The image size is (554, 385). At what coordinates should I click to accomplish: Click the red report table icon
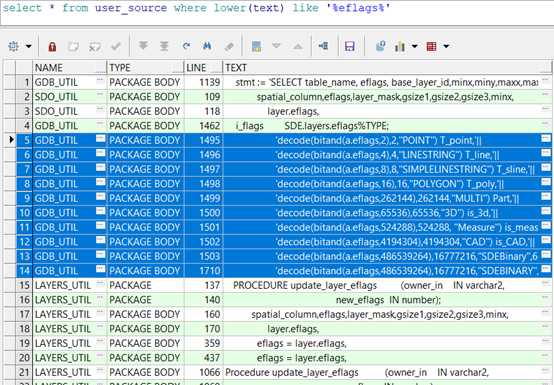(431, 46)
